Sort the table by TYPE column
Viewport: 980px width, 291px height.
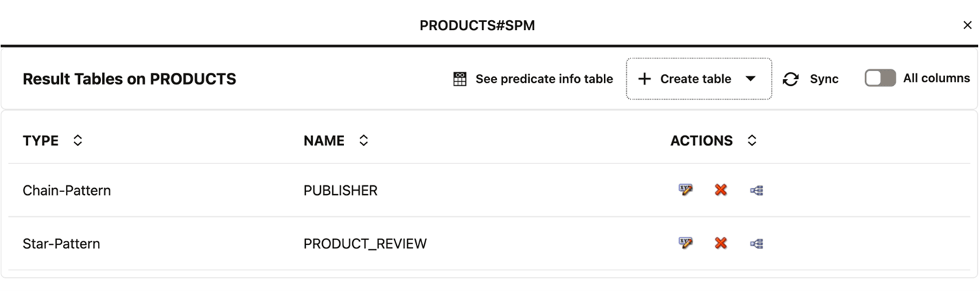[77, 141]
